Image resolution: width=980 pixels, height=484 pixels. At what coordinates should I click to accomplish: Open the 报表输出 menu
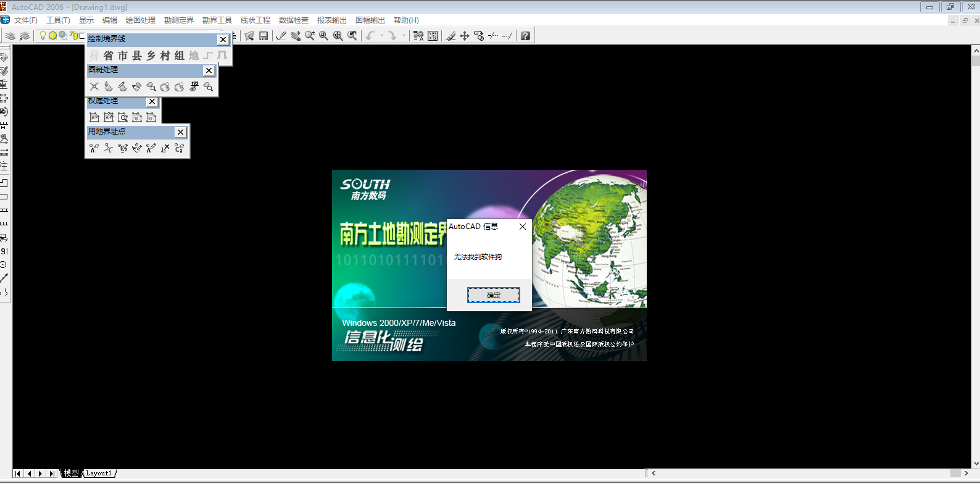coord(332,20)
